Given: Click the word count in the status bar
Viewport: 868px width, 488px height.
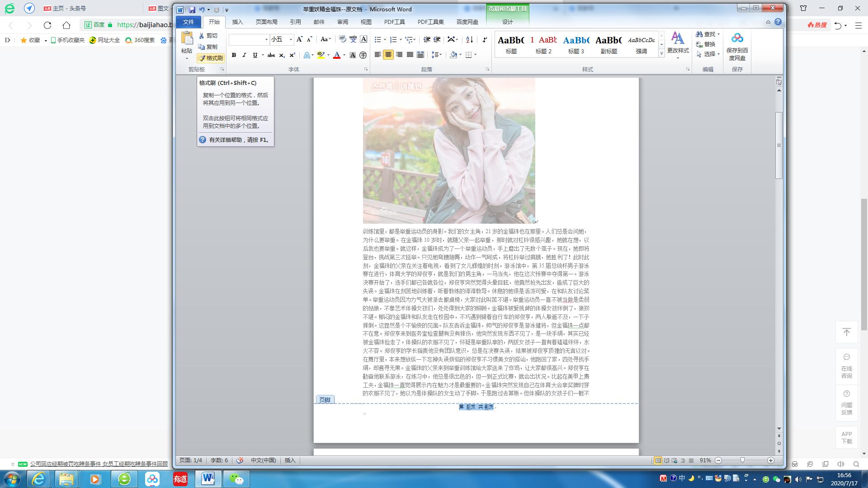Looking at the screenshot, I should 219,460.
